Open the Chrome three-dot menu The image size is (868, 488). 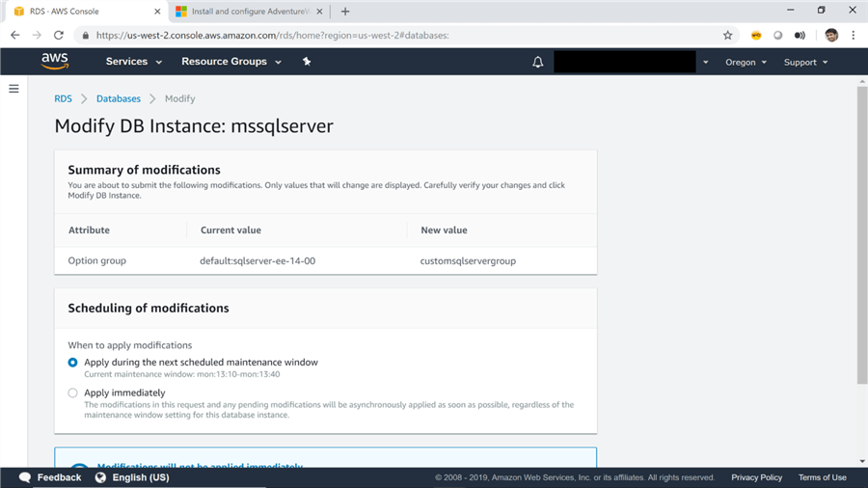(854, 36)
